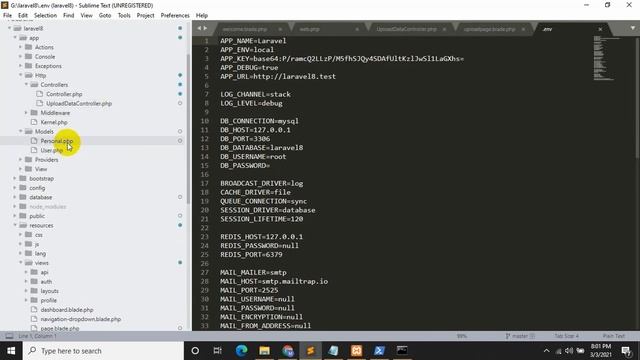Open PowerShell from taskbar
Image resolution: width=640 pixels, height=360 pixels.
pyautogui.click(x=379, y=351)
